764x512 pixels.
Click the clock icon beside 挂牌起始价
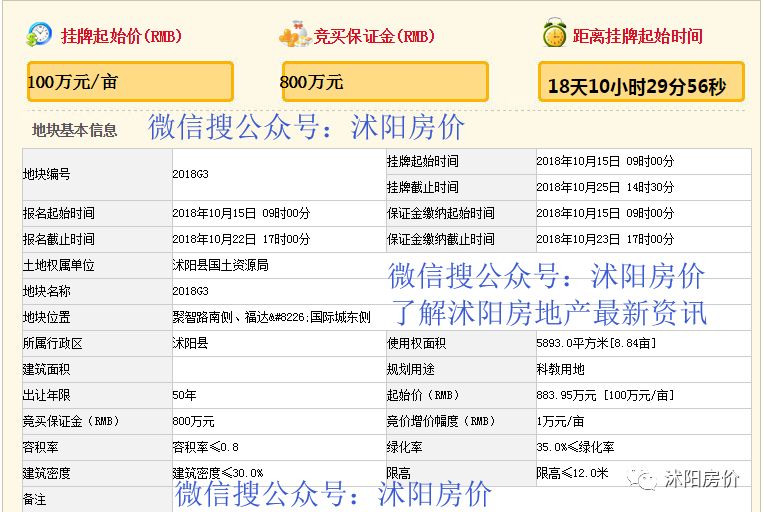pyautogui.click(x=39, y=35)
